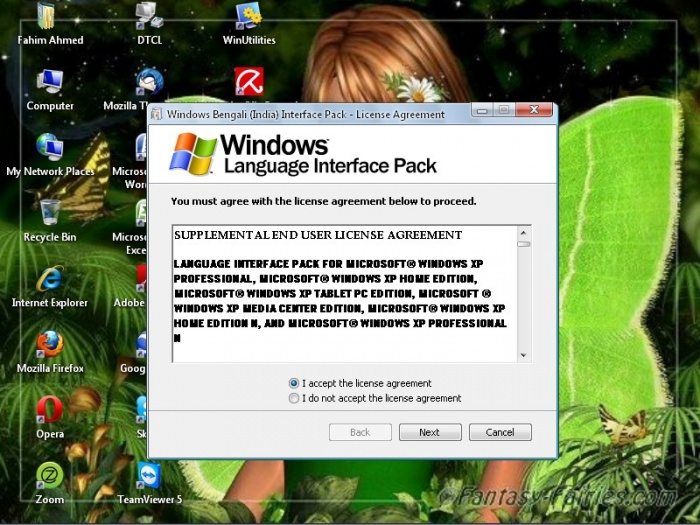Viewport: 700px width, 525px height.
Task: Open the Skype desktop shortcut
Action: (141, 410)
